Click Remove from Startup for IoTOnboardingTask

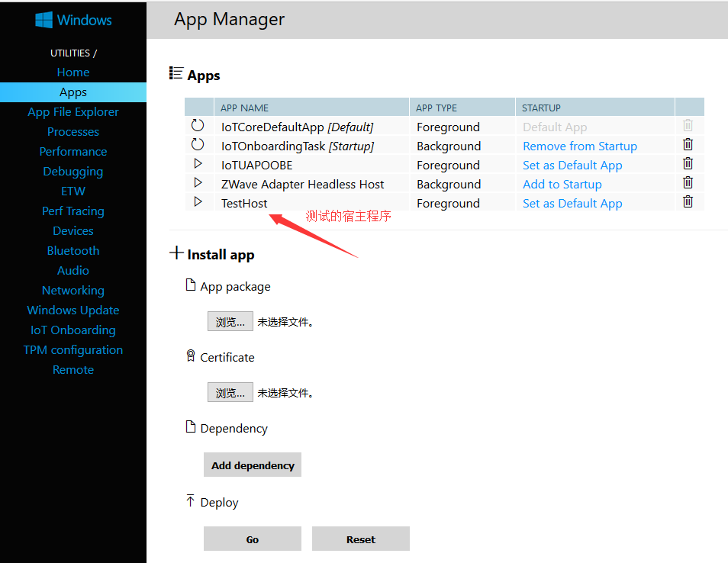[x=580, y=146]
